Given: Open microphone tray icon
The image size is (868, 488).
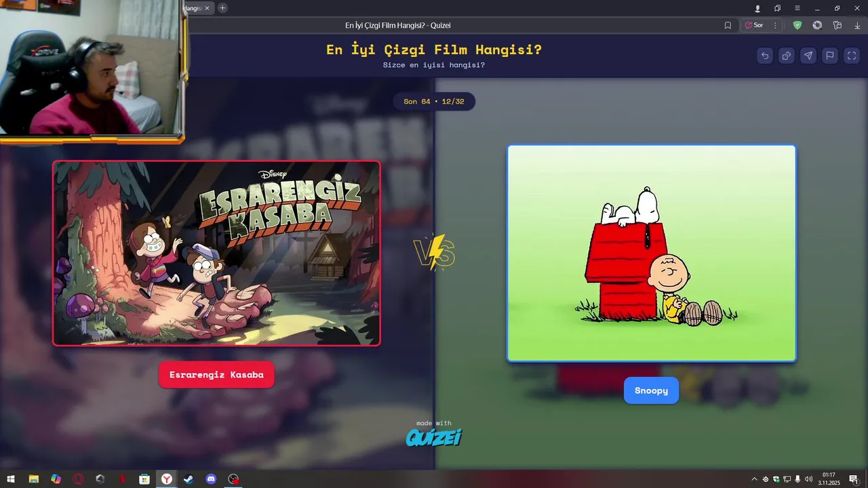Looking at the screenshot, I should tap(797, 479).
